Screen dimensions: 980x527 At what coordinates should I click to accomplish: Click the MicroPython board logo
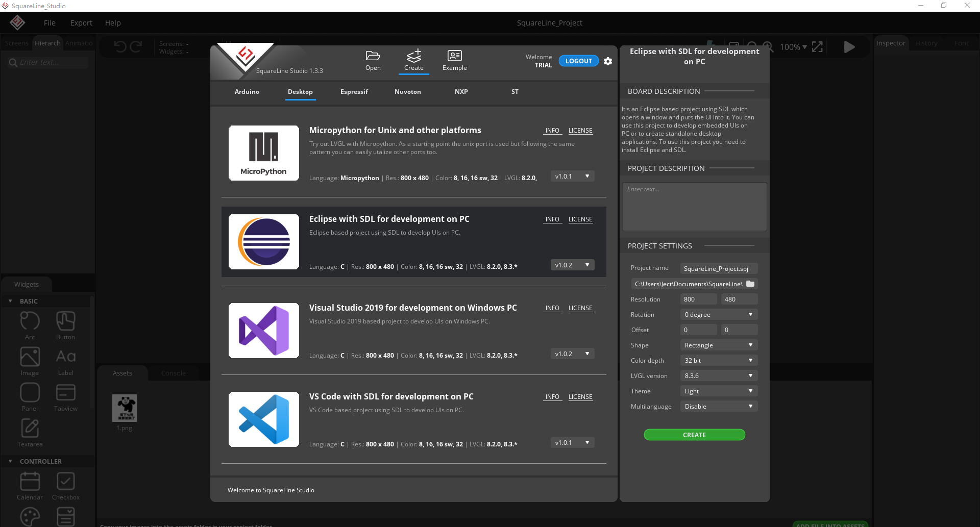tap(264, 153)
